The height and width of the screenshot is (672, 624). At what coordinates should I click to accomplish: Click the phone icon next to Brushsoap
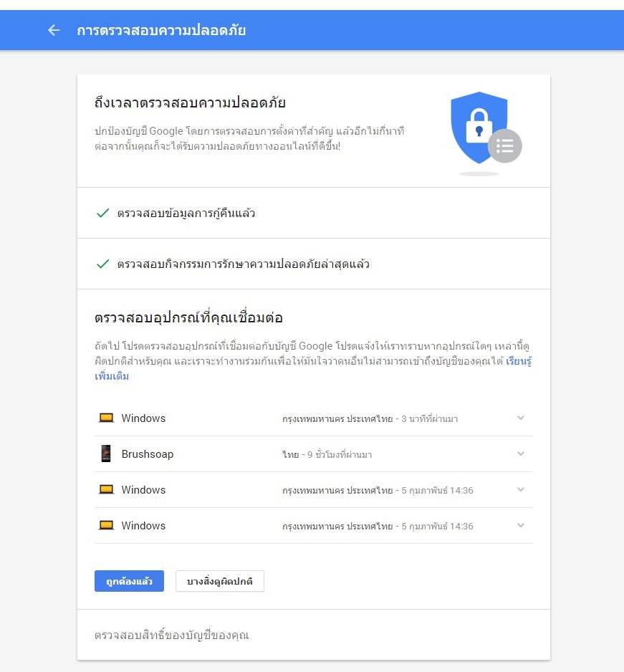106,453
